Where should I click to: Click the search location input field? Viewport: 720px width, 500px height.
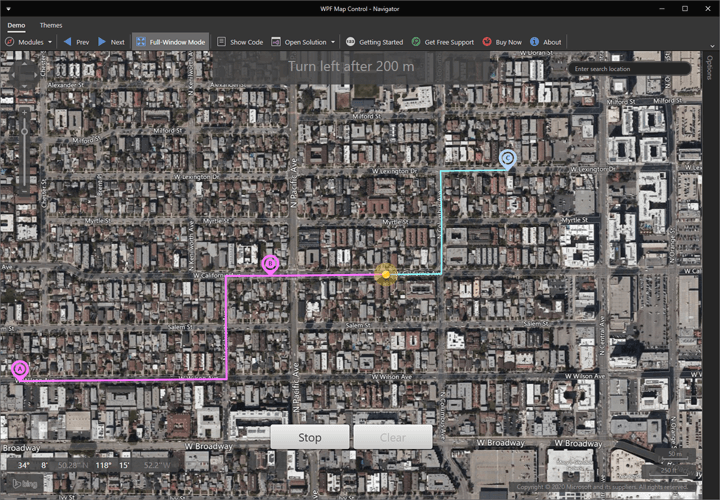[628, 69]
